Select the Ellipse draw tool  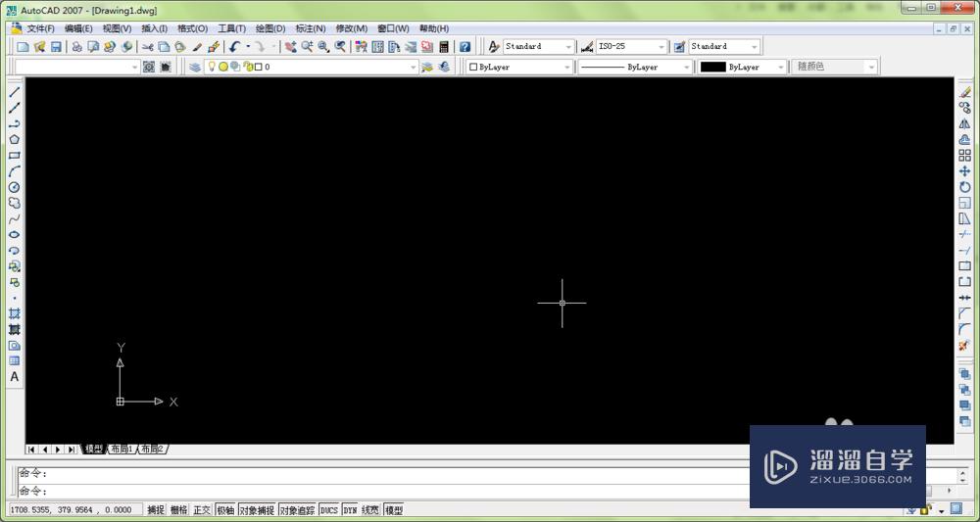click(x=14, y=235)
